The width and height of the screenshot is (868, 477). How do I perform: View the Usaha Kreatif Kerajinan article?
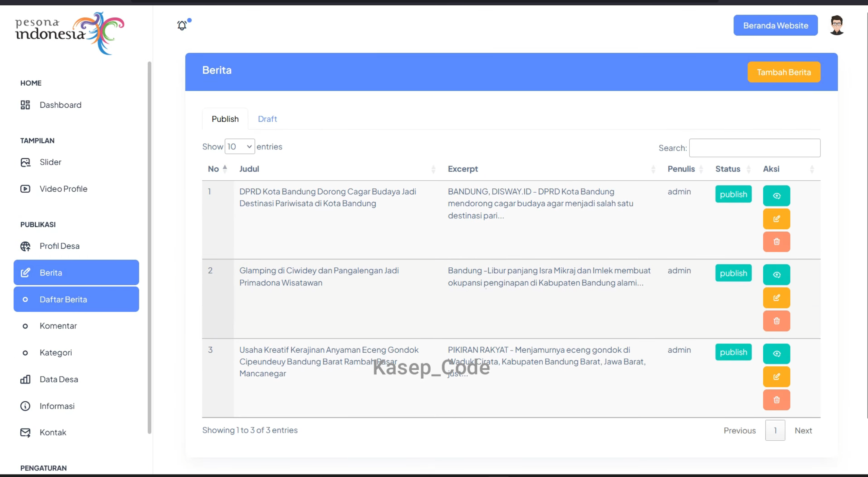pyautogui.click(x=776, y=354)
